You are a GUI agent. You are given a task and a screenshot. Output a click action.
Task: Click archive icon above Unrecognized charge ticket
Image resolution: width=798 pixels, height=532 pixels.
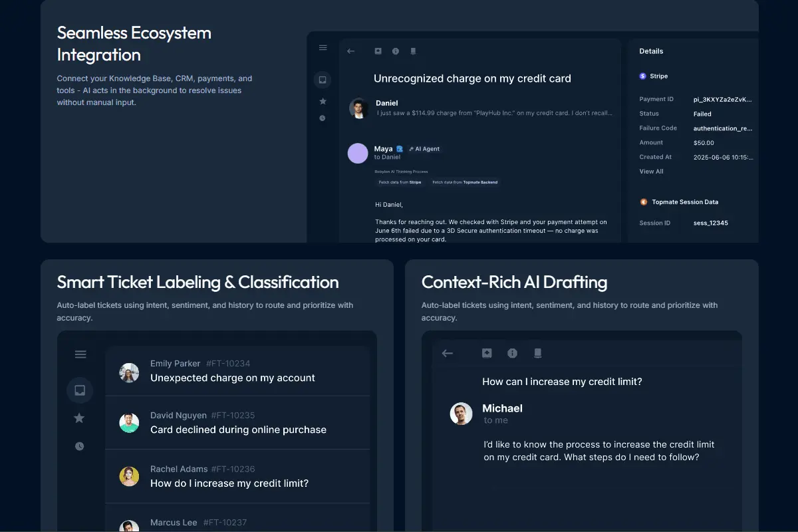pyautogui.click(x=378, y=51)
